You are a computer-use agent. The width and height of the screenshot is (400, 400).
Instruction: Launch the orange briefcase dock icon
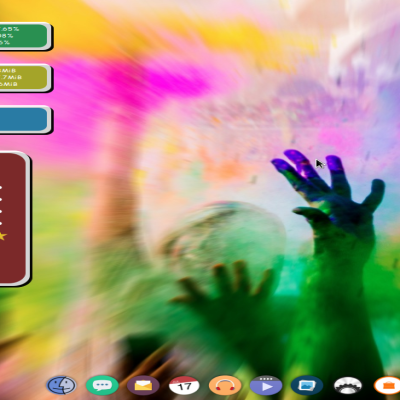click(x=387, y=385)
